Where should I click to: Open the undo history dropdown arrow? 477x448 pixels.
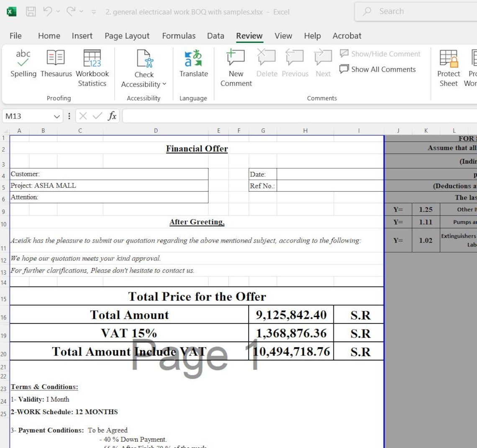click(x=58, y=12)
